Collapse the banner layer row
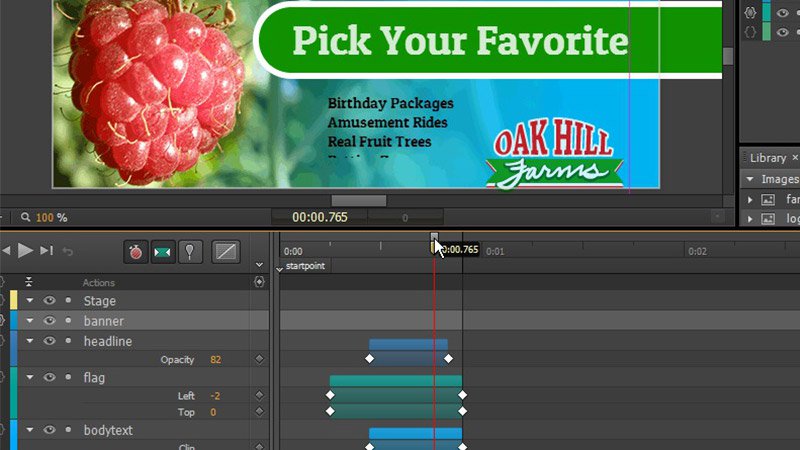800x450 pixels. pyautogui.click(x=30, y=320)
